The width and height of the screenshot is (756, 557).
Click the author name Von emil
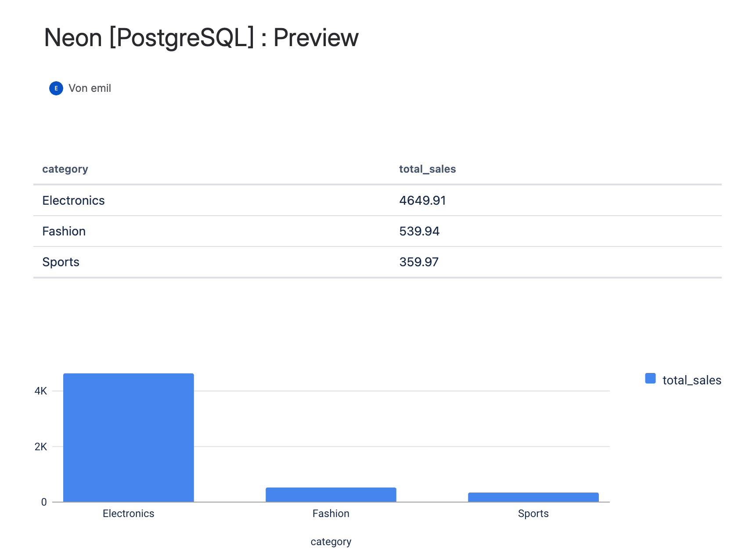pyautogui.click(x=90, y=88)
